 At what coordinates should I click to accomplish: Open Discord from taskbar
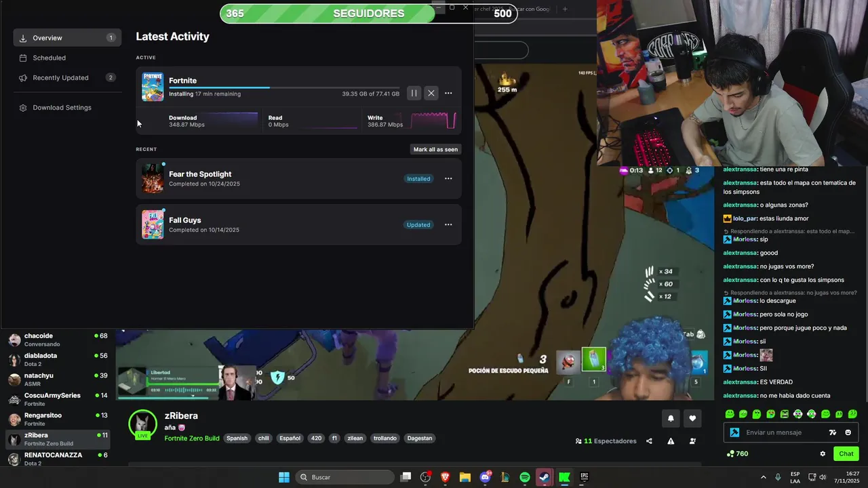pyautogui.click(x=485, y=477)
